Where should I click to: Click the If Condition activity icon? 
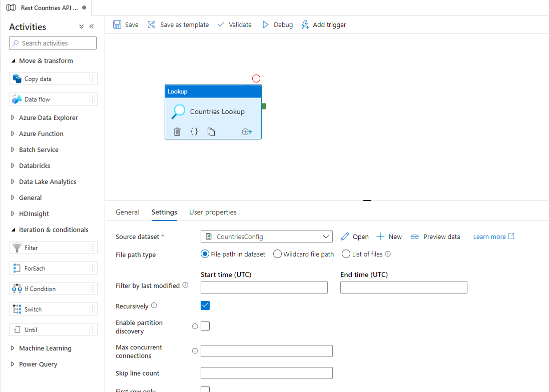coord(17,288)
